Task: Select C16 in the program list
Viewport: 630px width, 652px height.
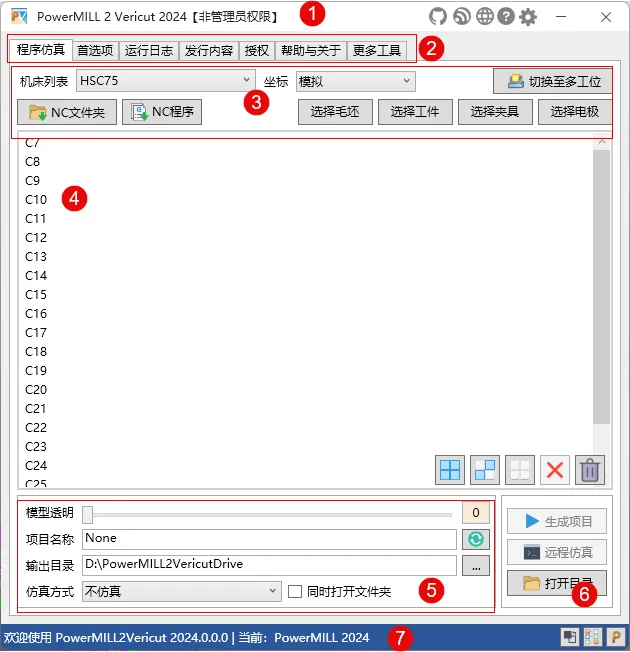Action: tap(36, 314)
